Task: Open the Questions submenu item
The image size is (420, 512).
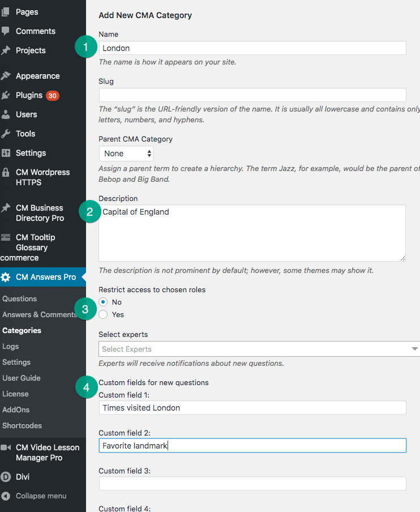Action: (19, 298)
